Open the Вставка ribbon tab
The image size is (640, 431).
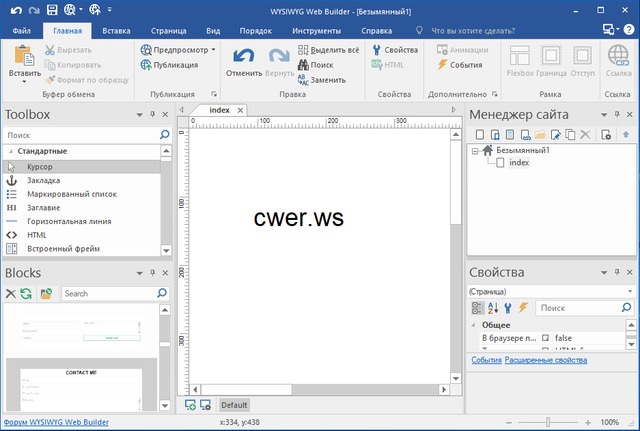116,30
